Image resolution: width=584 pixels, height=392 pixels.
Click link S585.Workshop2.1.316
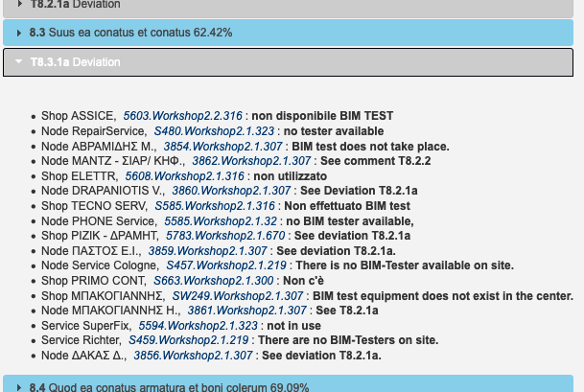pyautogui.click(x=215, y=206)
